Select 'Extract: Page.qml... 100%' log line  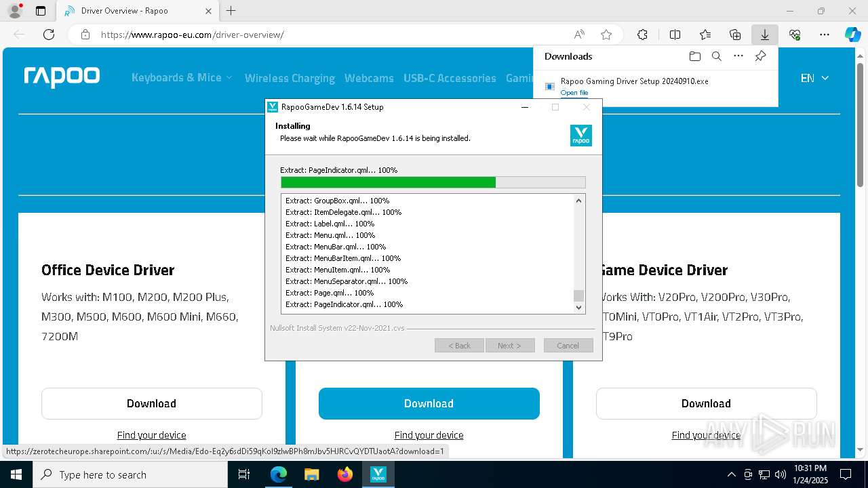click(330, 293)
